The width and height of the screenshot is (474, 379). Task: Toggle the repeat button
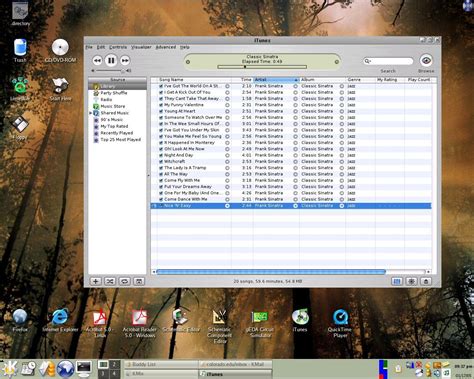(x=125, y=281)
